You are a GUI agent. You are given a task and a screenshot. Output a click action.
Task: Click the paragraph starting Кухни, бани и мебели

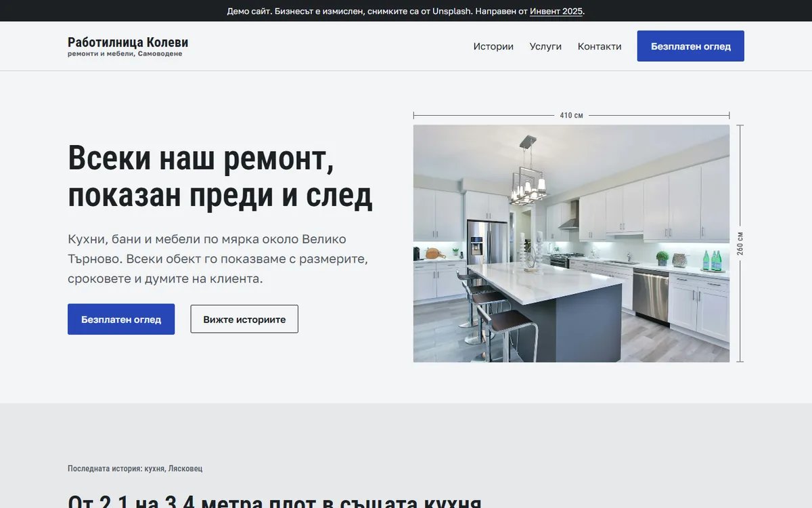(x=218, y=259)
